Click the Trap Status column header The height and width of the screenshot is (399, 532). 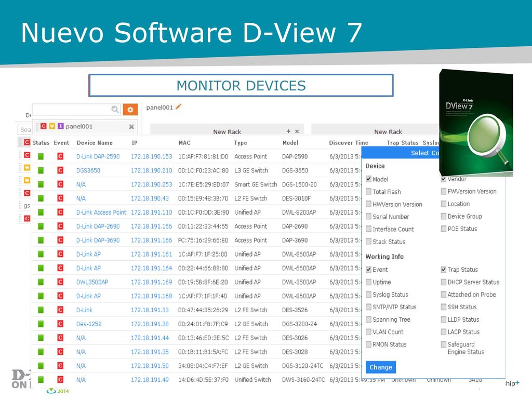tap(403, 143)
